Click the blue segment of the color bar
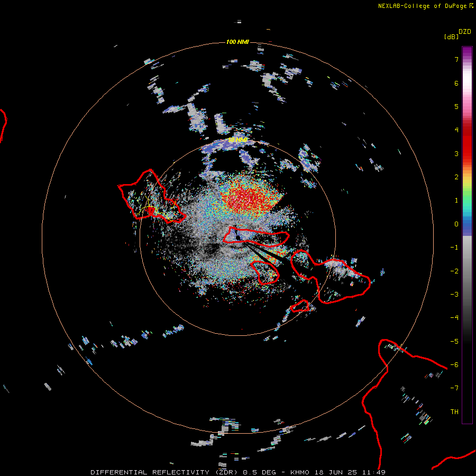The height and width of the screenshot is (476, 476). click(x=467, y=225)
